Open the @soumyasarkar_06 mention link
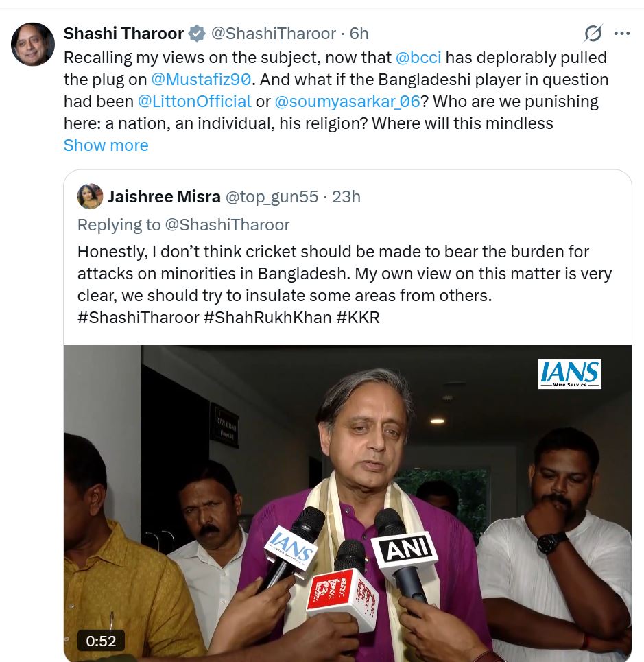The image size is (644, 662). click(x=347, y=102)
